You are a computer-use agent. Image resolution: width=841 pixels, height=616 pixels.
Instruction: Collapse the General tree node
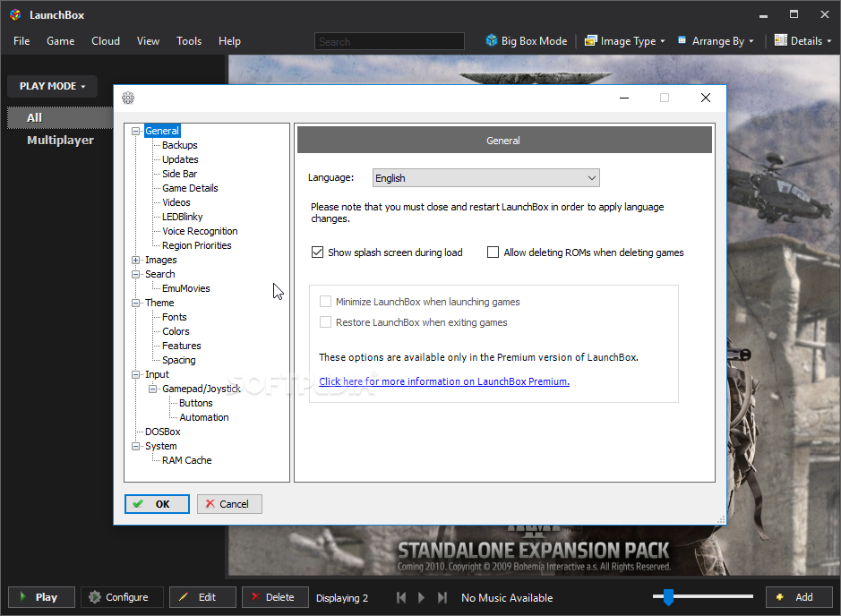(136, 131)
